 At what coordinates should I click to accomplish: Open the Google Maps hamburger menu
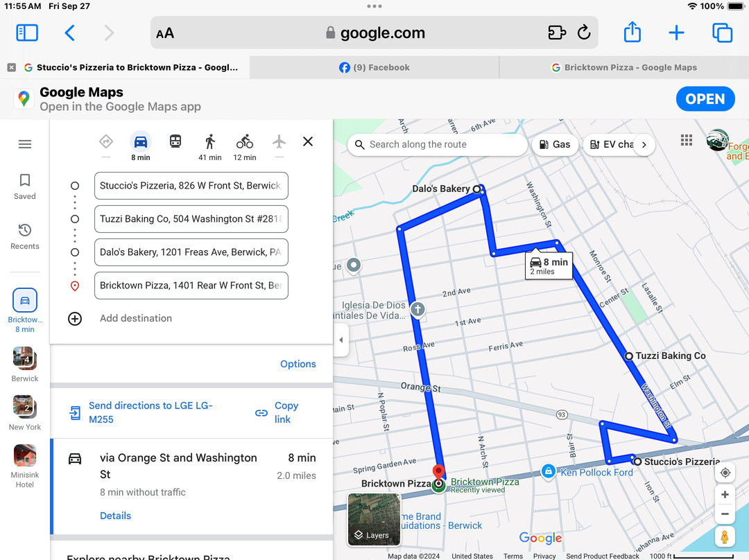[25, 144]
